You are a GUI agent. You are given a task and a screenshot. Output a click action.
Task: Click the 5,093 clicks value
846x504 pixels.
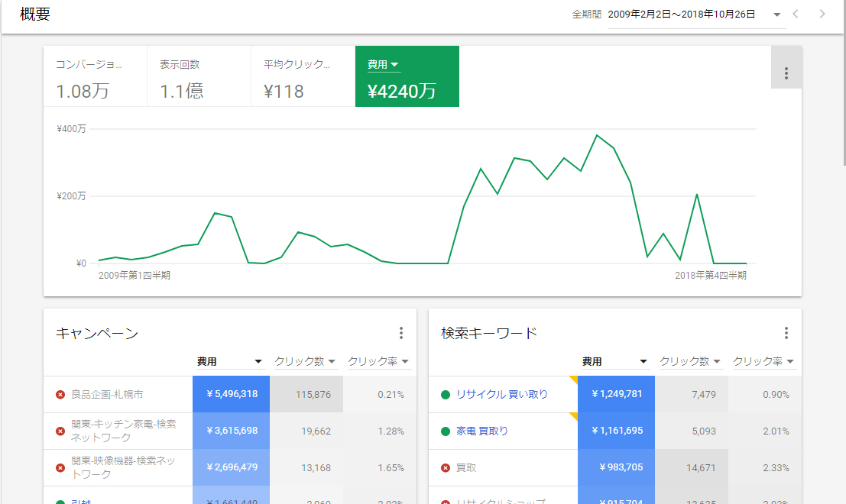point(704,431)
